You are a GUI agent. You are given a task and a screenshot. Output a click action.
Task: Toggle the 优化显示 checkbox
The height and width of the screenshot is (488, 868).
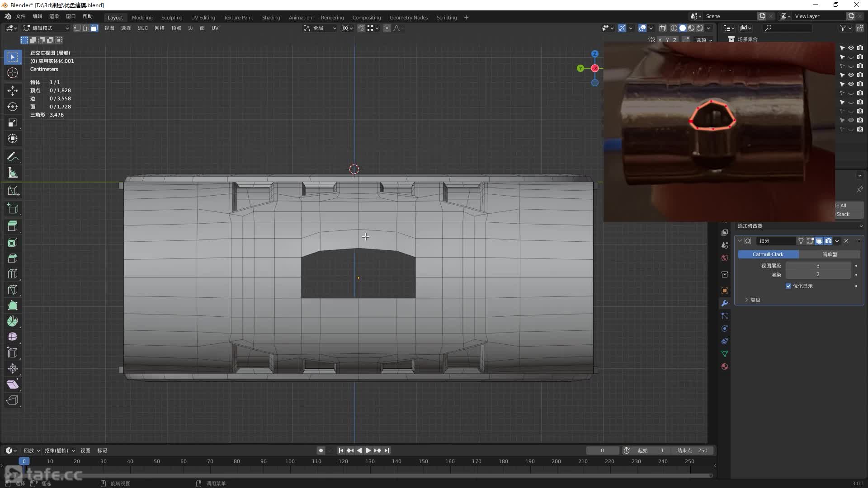(x=788, y=286)
